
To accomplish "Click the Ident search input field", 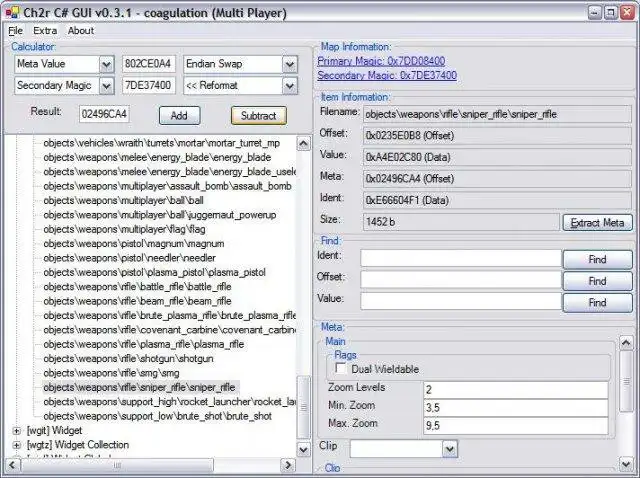I will pos(461,258).
